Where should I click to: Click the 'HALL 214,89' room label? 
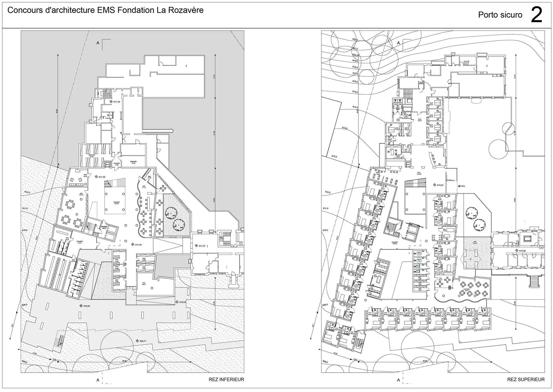pyautogui.click(x=419, y=173)
